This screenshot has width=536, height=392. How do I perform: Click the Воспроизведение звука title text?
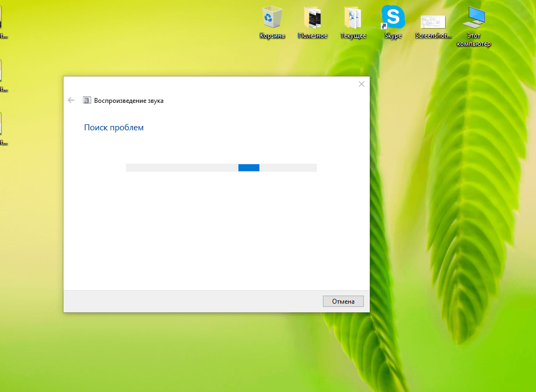tap(129, 101)
